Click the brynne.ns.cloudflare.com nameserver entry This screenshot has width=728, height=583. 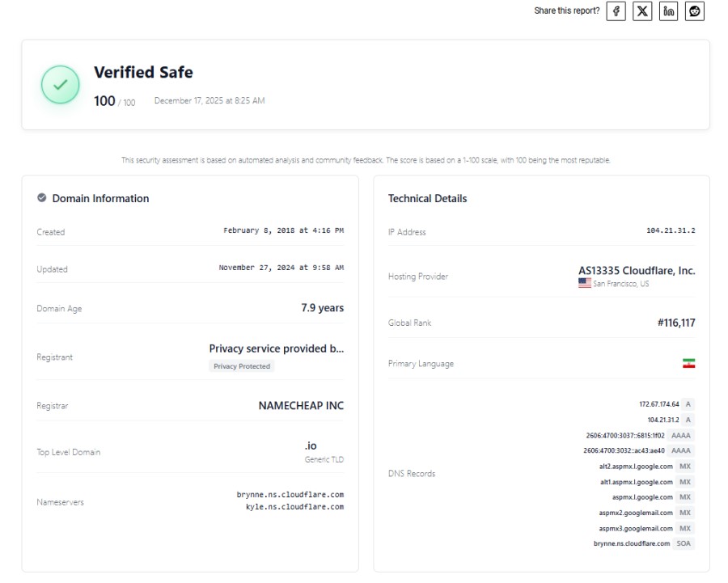[290, 494]
